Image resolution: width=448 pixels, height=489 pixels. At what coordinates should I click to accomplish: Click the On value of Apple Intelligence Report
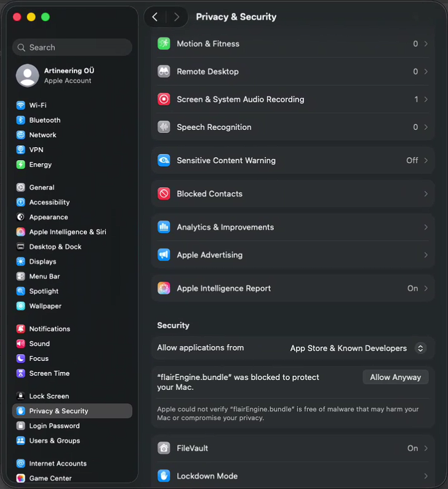click(412, 288)
